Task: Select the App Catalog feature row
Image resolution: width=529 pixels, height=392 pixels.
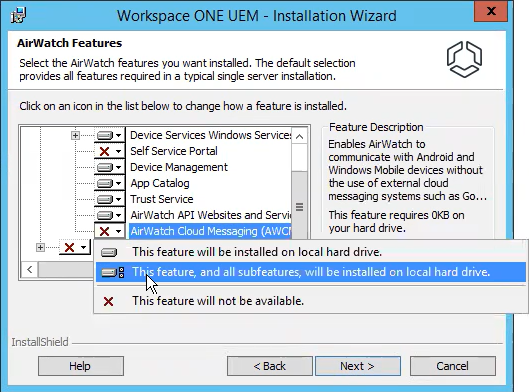Action: 160,183
